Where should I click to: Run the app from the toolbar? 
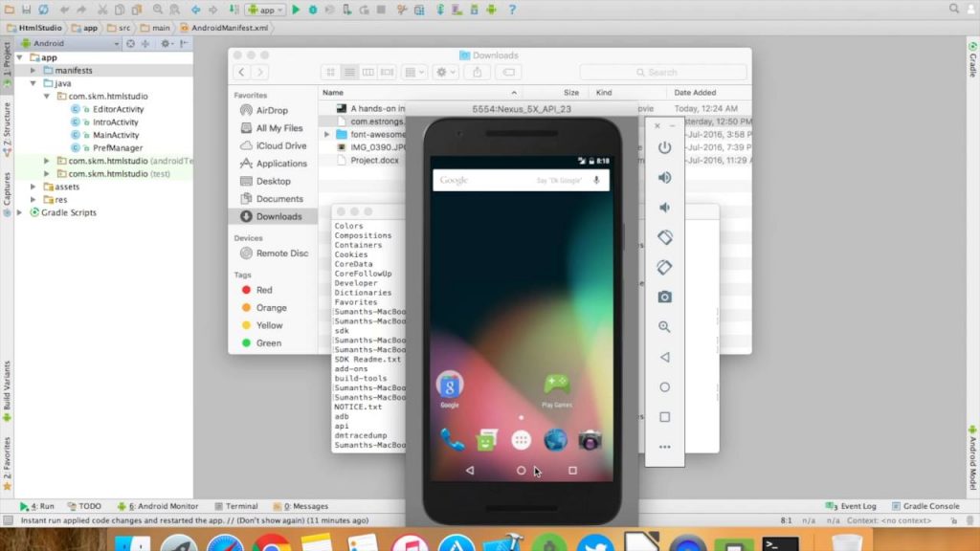[296, 9]
